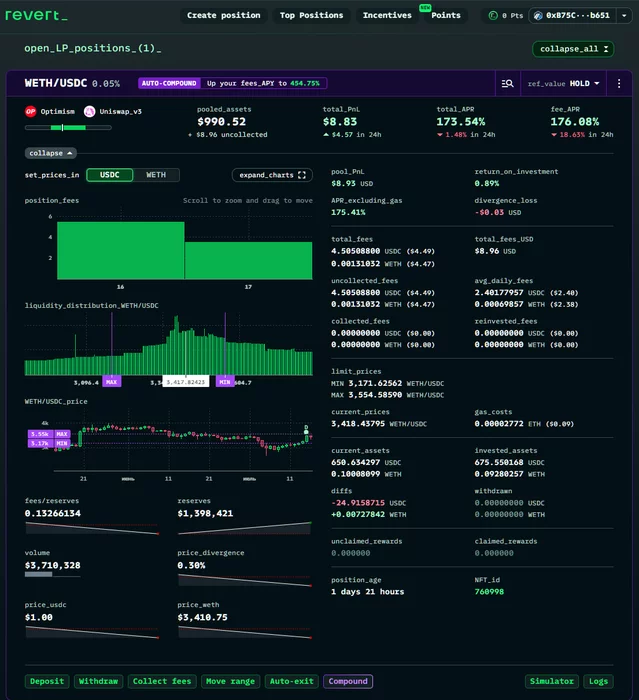
Task: Open the wallet account dropdown arrow
Action: click(x=624, y=16)
